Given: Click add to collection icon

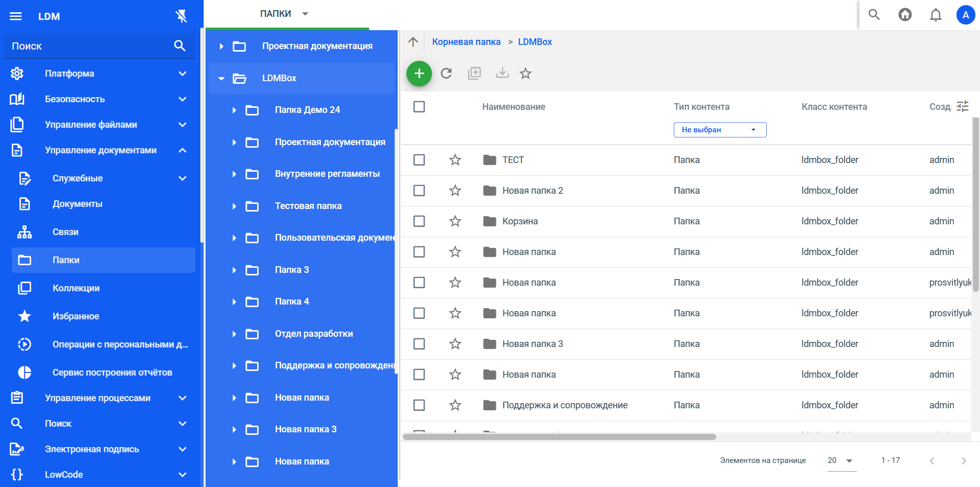Looking at the screenshot, I should [x=474, y=74].
